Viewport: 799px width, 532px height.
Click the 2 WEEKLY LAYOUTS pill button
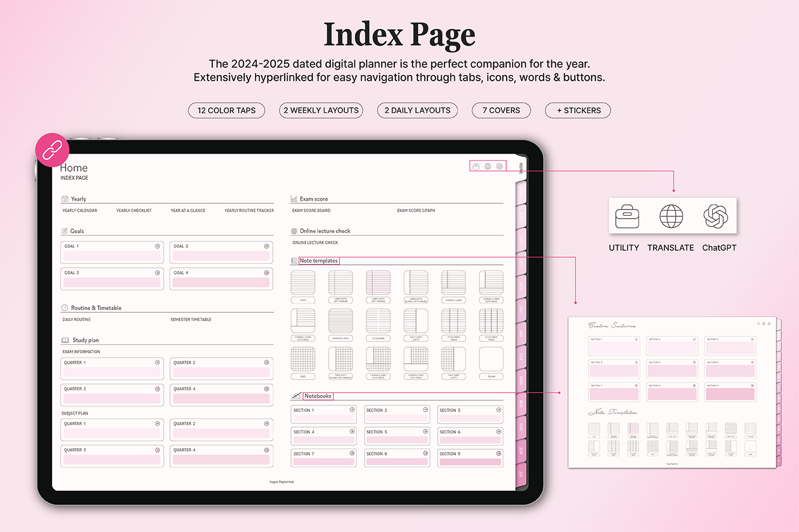click(x=321, y=110)
